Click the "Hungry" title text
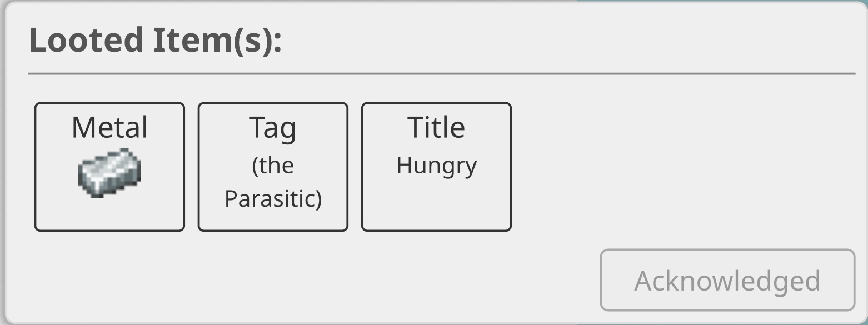The image size is (868, 325). click(436, 166)
